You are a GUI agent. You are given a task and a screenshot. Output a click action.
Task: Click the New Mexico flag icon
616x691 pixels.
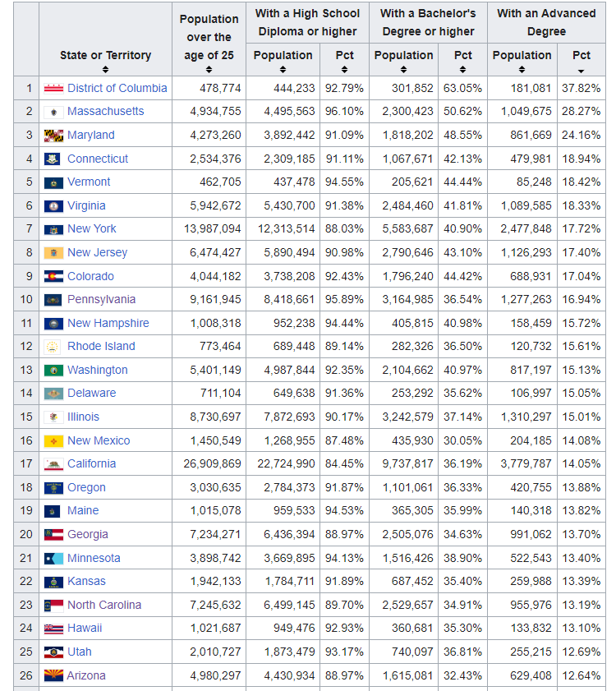pyautogui.click(x=53, y=440)
